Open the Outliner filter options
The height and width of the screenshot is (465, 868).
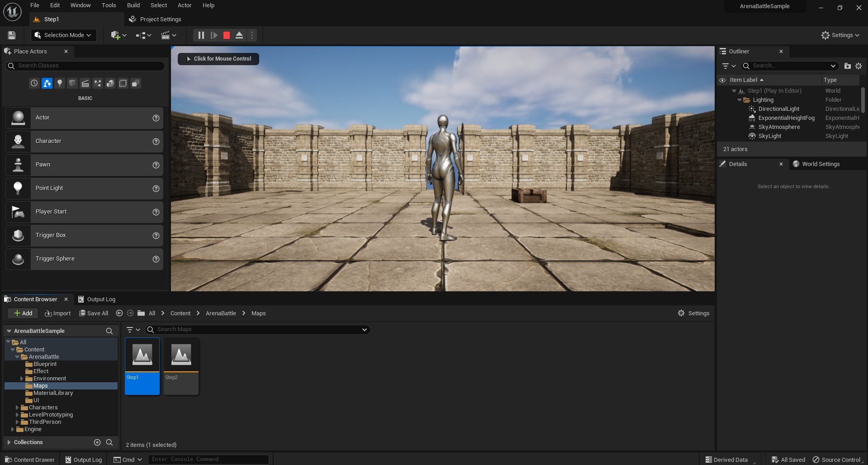point(728,66)
